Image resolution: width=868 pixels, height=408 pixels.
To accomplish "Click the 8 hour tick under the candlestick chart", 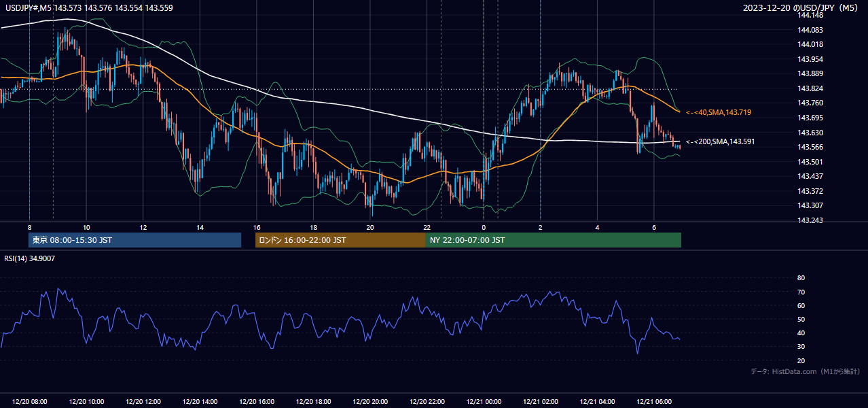I will pyautogui.click(x=29, y=227).
